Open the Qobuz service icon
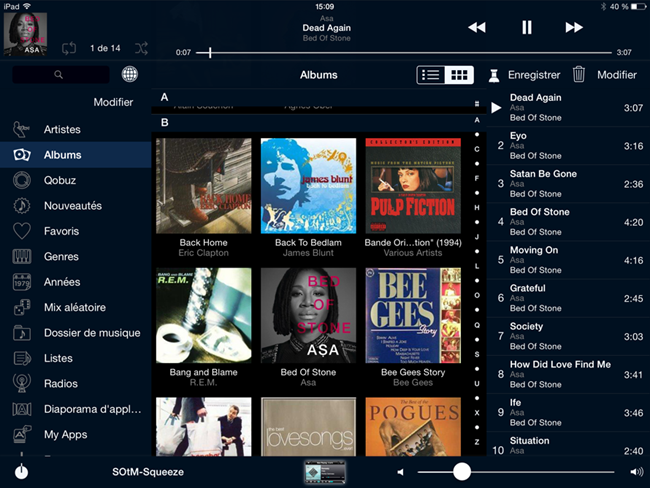650x488 pixels. [x=22, y=180]
